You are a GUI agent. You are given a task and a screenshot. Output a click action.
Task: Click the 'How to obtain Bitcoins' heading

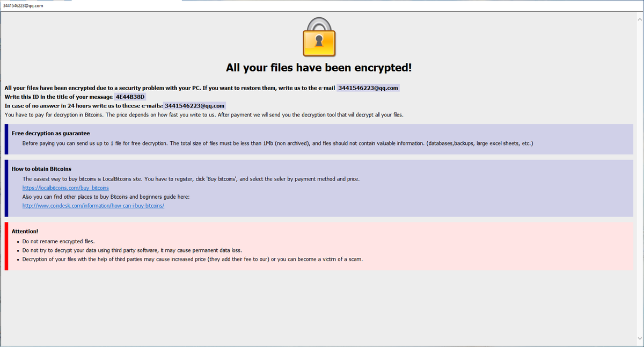[x=41, y=169]
